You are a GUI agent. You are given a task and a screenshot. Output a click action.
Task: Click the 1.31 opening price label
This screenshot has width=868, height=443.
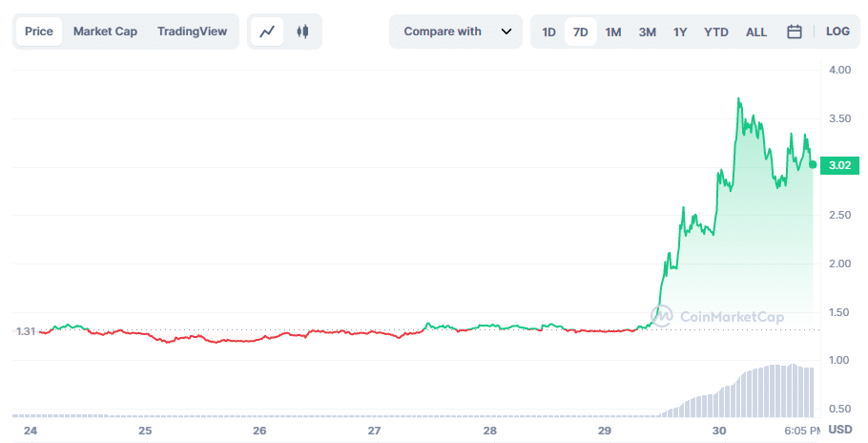tap(26, 331)
